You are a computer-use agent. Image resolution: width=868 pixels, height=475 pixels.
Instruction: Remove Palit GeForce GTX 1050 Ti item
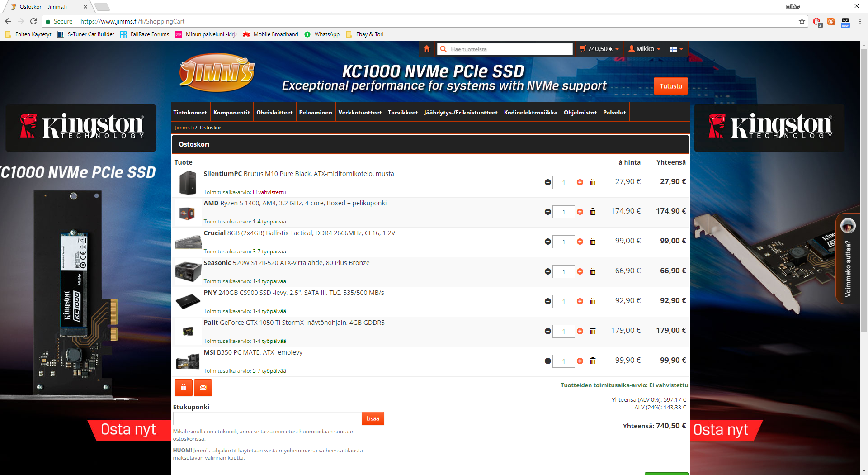pyautogui.click(x=593, y=332)
